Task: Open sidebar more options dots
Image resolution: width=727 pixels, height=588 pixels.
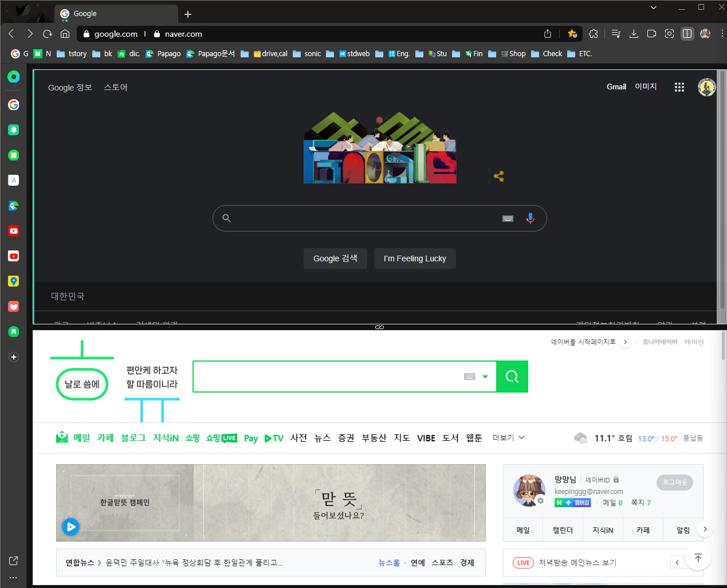Action: click(14, 578)
